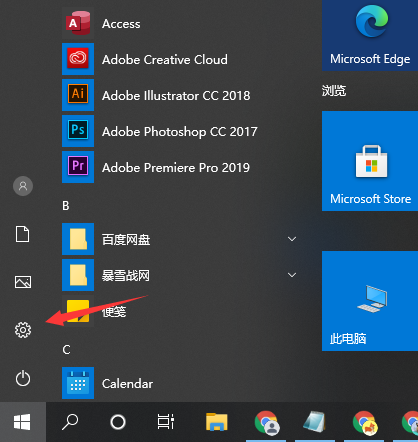
Task: Click the user account avatar
Action: tap(23, 186)
